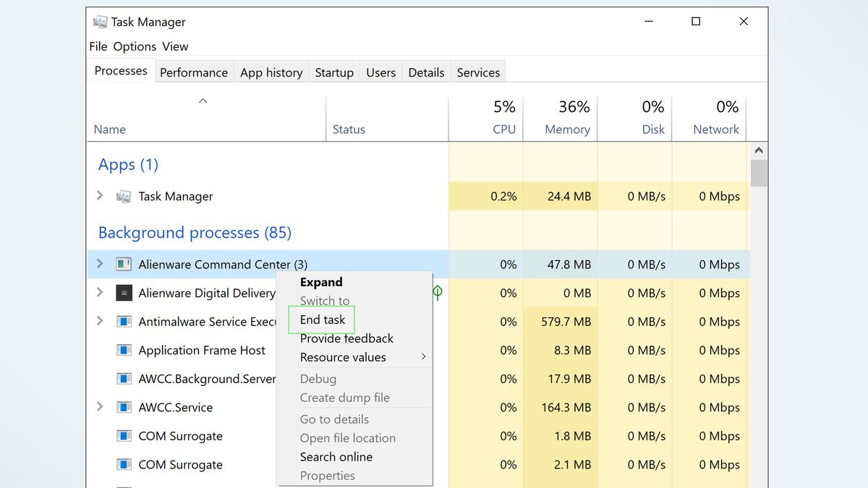Open the Resource values submenu
The width and height of the screenshot is (868, 488).
(342, 356)
